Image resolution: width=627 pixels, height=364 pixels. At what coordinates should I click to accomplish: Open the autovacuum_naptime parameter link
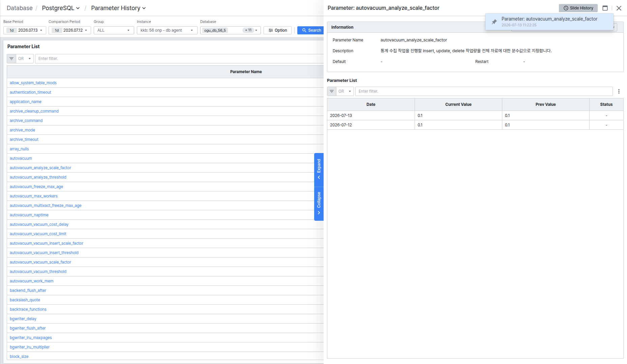pos(29,215)
